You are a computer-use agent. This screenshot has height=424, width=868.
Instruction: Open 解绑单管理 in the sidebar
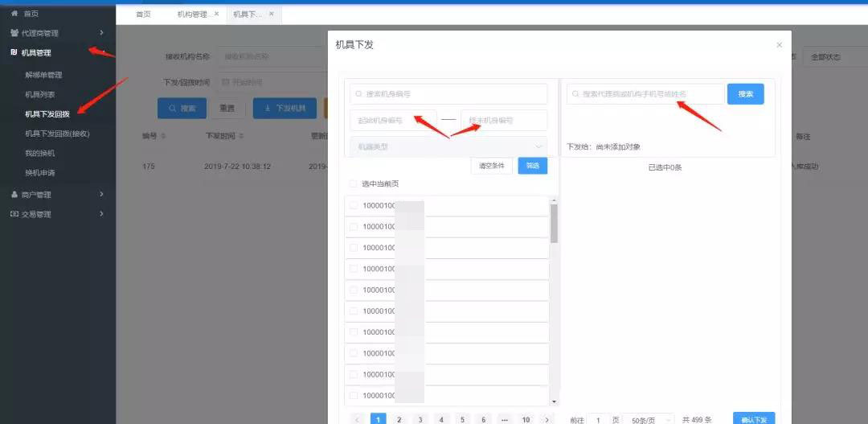[x=43, y=75]
